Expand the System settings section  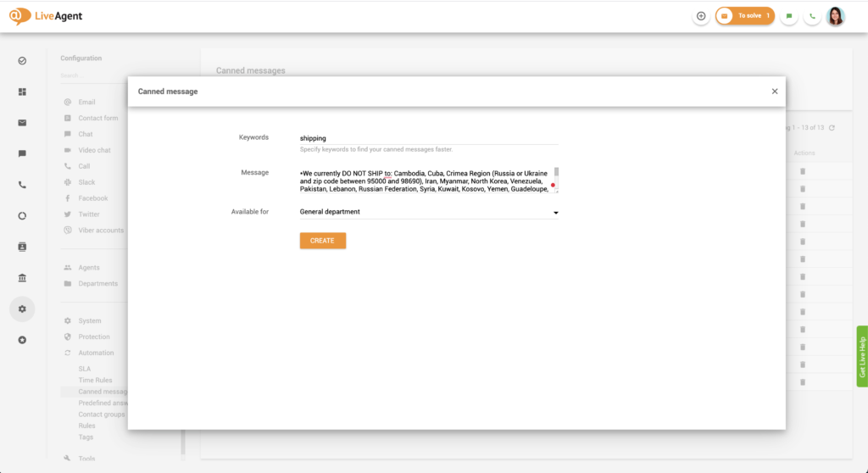point(90,321)
